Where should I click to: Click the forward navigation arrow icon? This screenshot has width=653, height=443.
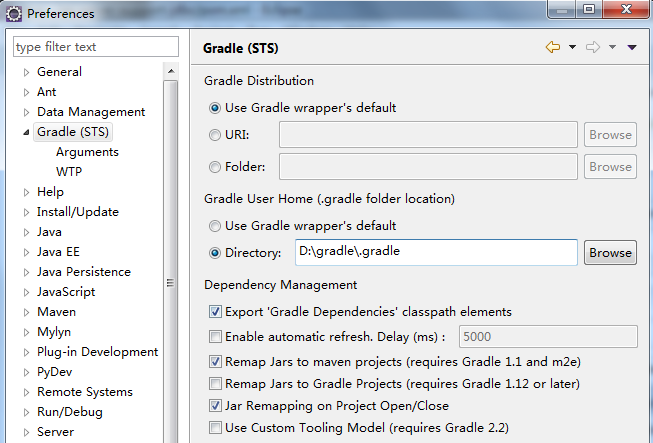(593, 47)
